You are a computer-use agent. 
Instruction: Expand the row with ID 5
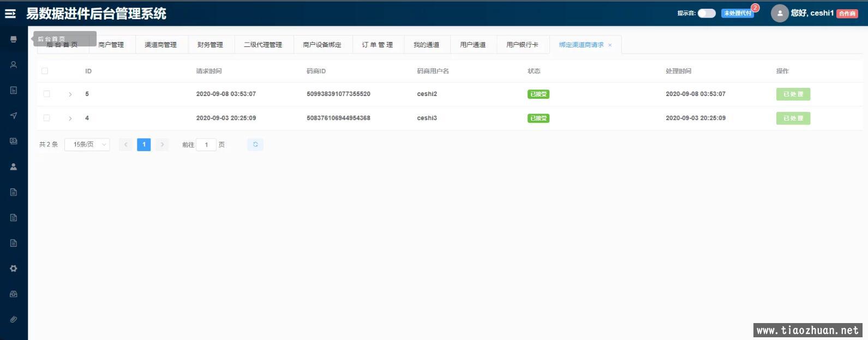[70, 94]
